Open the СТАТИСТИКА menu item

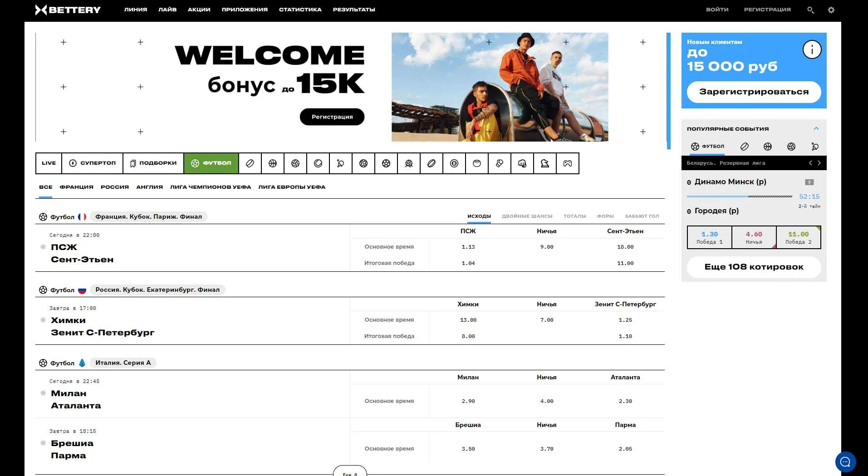coord(300,10)
